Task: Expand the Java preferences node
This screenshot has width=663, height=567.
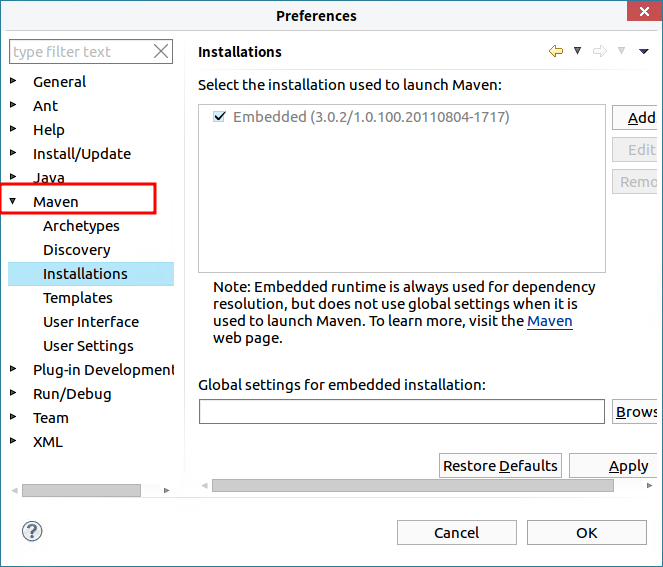Action: coord(13,176)
